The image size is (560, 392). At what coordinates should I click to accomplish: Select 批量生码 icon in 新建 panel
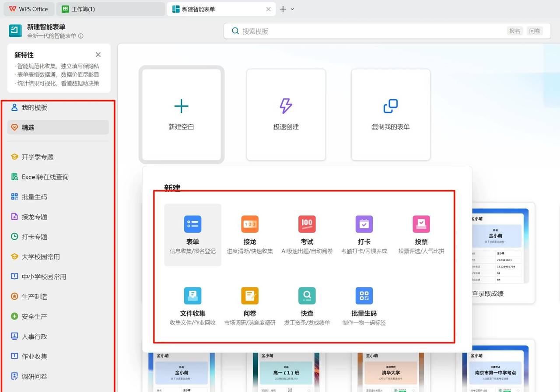(x=364, y=296)
